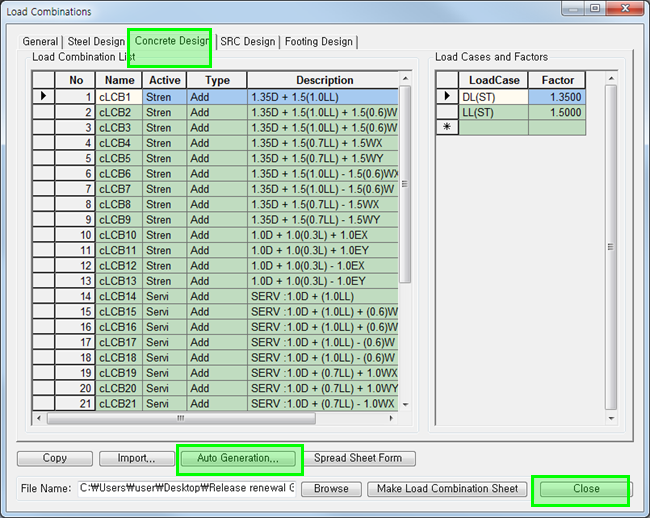This screenshot has height=518, width=650.
Task: Click description 1.35D + 1.5(0.7LL) + 1.5WY
Action: [323, 158]
